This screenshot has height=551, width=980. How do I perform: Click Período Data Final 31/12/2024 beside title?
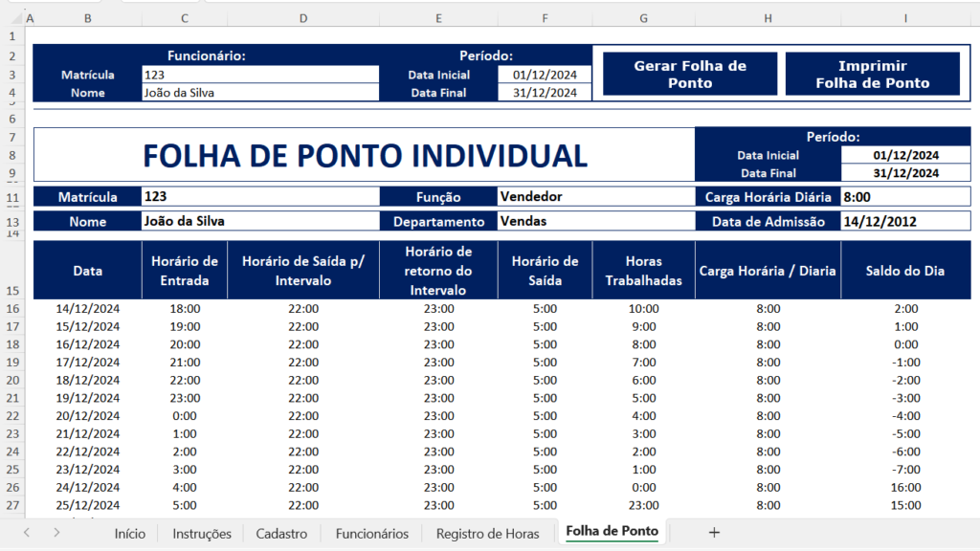click(x=905, y=173)
